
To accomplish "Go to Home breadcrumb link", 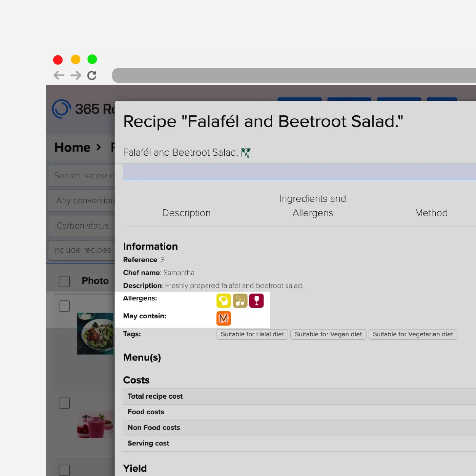I will click(72, 147).
